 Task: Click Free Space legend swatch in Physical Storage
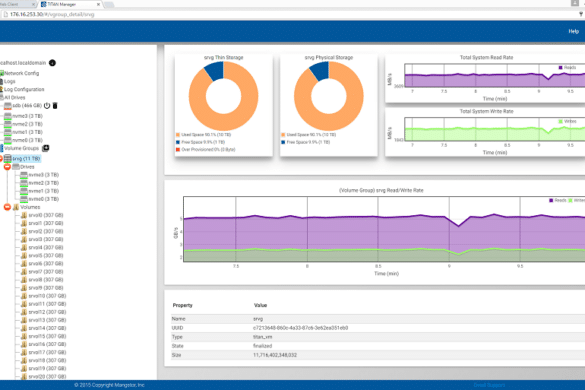283,142
